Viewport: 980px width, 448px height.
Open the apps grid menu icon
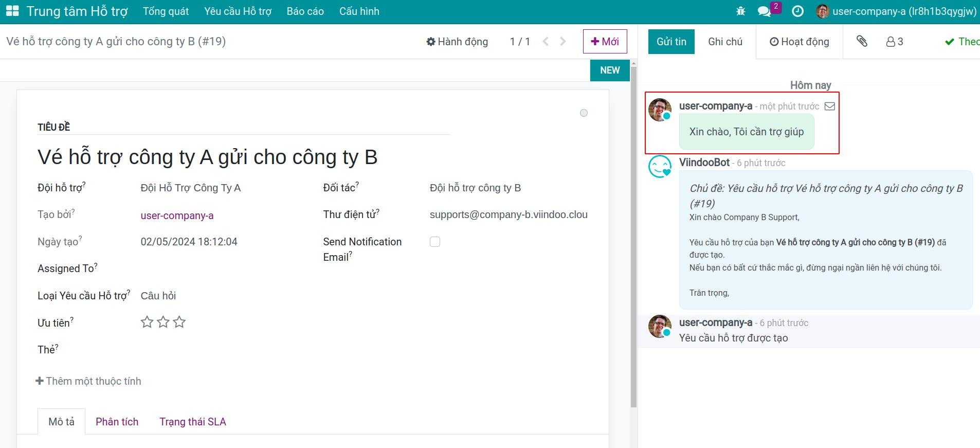(12, 11)
